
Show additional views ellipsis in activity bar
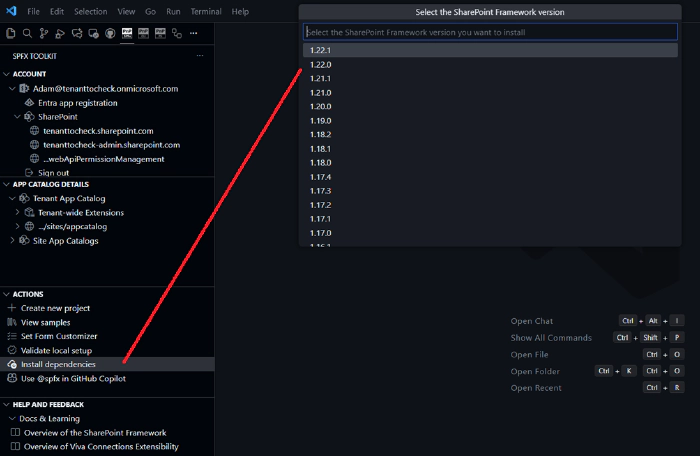[194, 33]
